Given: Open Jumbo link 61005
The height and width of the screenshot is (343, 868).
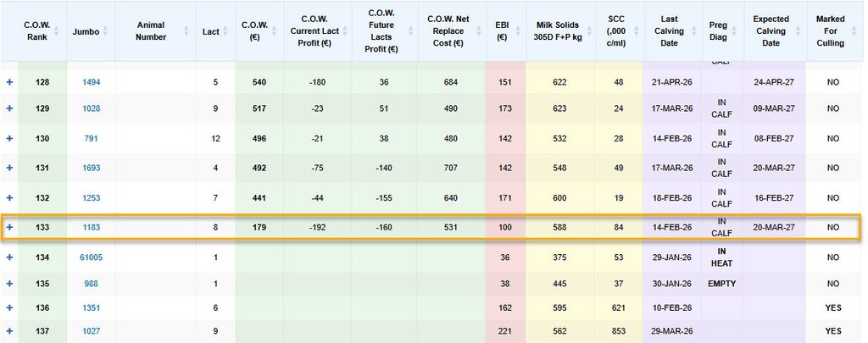Looking at the screenshot, I should coord(92,257).
